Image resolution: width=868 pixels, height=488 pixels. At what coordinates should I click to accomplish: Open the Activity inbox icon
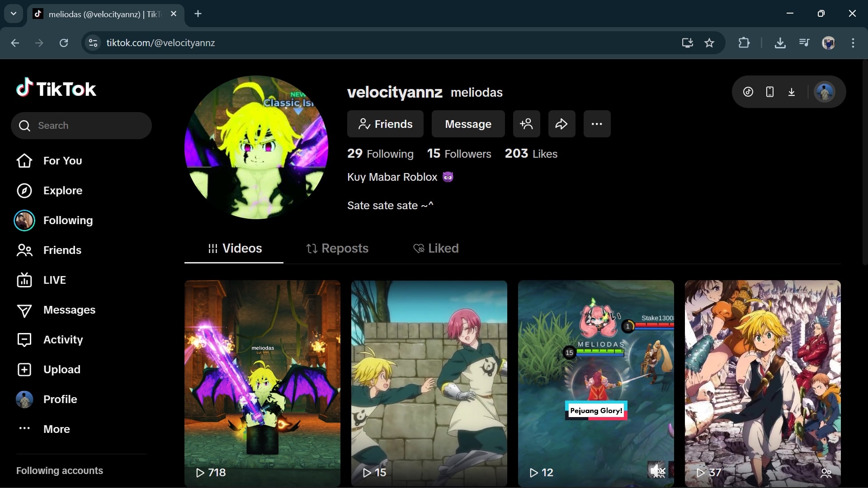click(24, 340)
